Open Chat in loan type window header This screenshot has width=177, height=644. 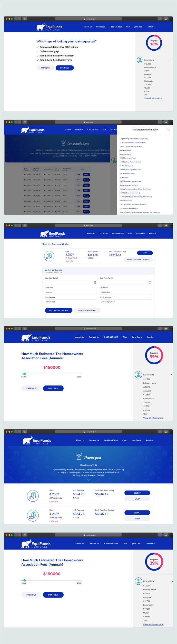[128, 27]
